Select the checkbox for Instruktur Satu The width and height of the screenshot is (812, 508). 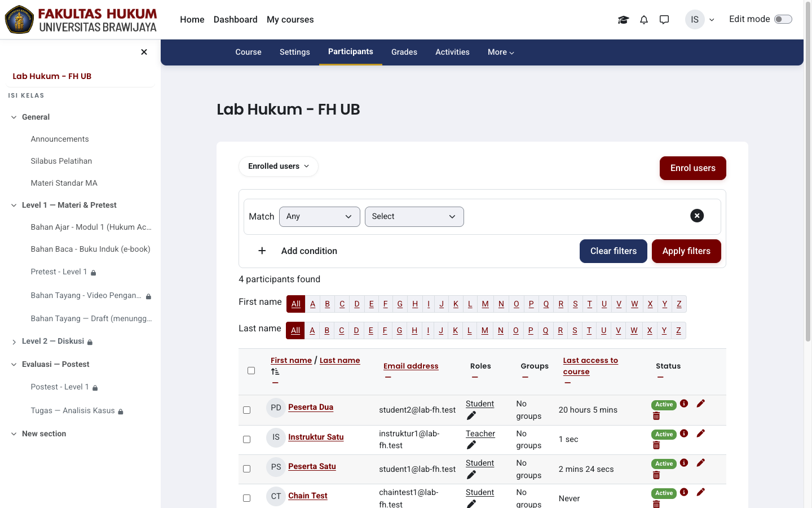[247, 440]
